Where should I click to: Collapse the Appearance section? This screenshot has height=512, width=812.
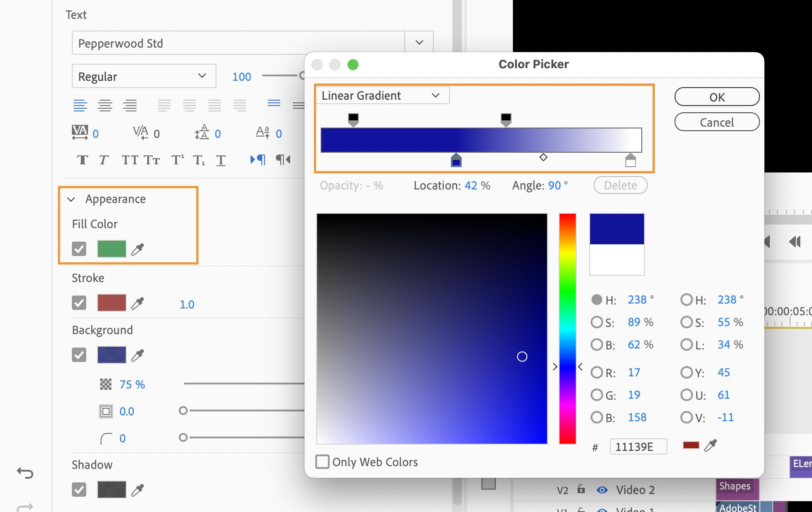[71, 199]
